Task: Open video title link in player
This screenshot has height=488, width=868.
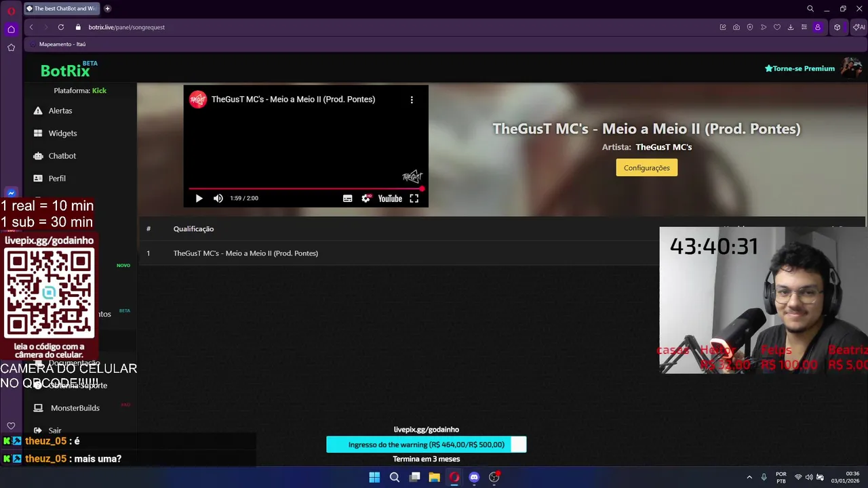Action: [x=293, y=100]
